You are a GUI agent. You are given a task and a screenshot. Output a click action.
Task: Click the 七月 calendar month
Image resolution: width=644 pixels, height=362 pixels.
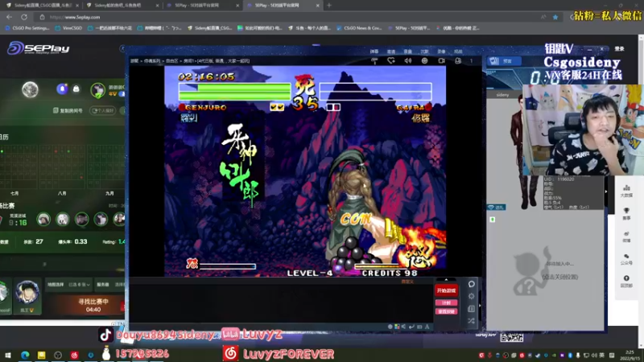coord(14,193)
